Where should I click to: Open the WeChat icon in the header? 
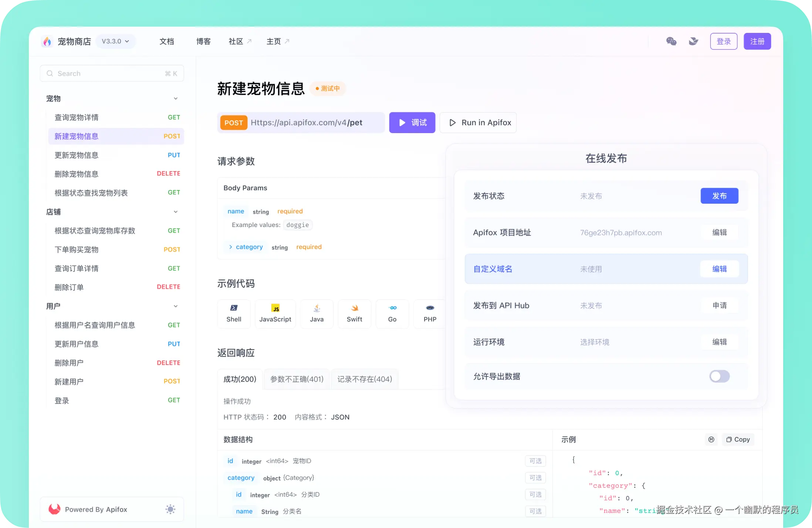tap(671, 41)
